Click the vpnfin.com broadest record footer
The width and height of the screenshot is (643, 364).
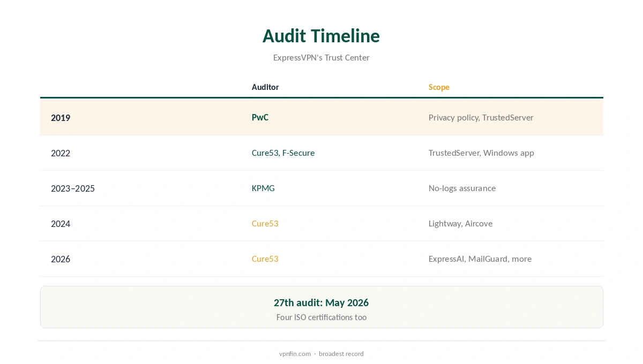[x=321, y=354]
